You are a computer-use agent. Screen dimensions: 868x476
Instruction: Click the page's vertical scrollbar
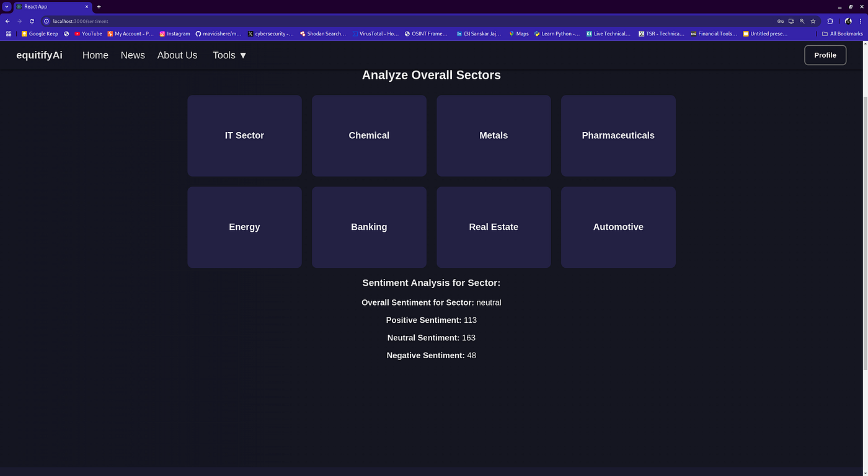pyautogui.click(x=865, y=232)
